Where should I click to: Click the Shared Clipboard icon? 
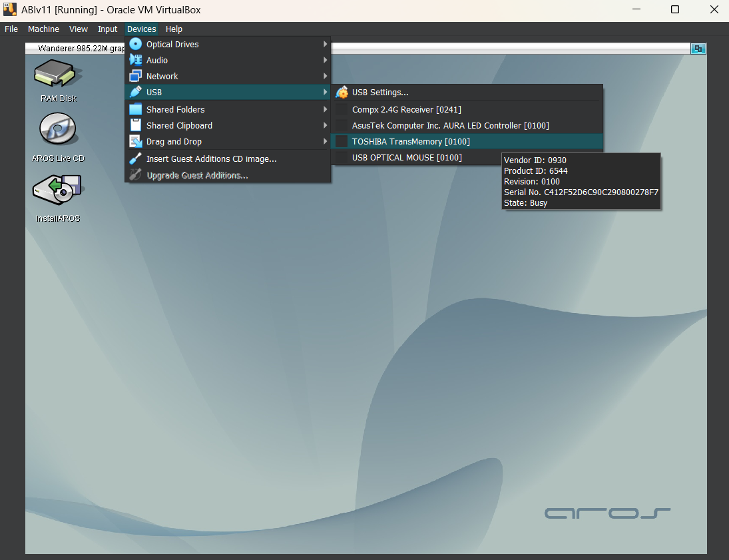[x=135, y=125]
